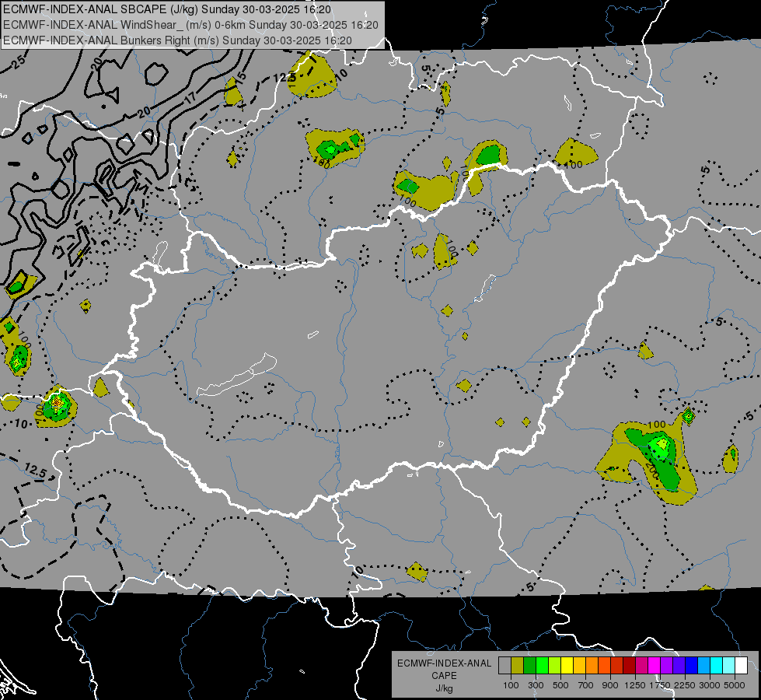Click the J/kg unit label in legend
This screenshot has width=761, height=700.
point(444,688)
